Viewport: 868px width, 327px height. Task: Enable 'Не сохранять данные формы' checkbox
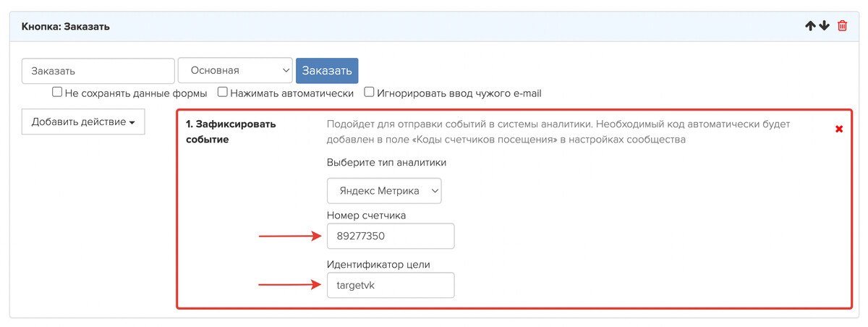click(57, 93)
